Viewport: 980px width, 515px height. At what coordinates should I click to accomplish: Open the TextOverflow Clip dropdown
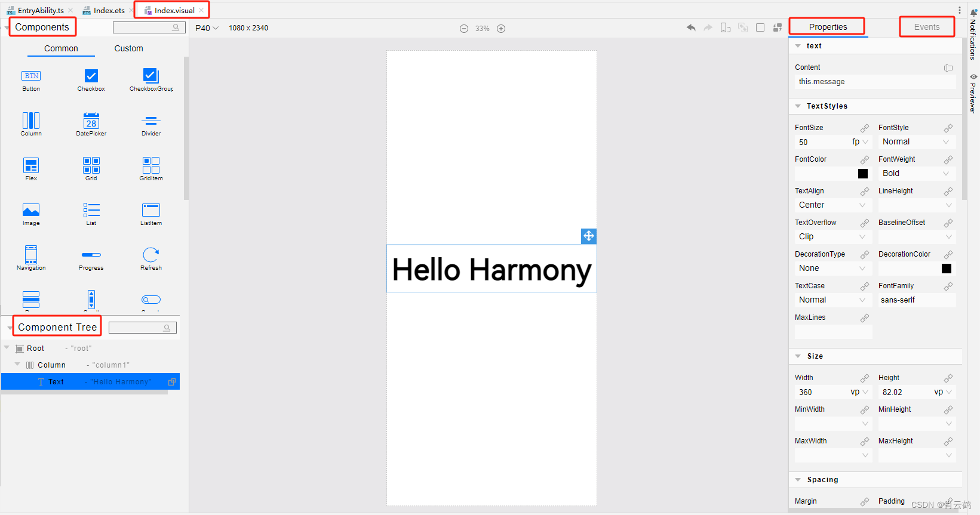[833, 237]
